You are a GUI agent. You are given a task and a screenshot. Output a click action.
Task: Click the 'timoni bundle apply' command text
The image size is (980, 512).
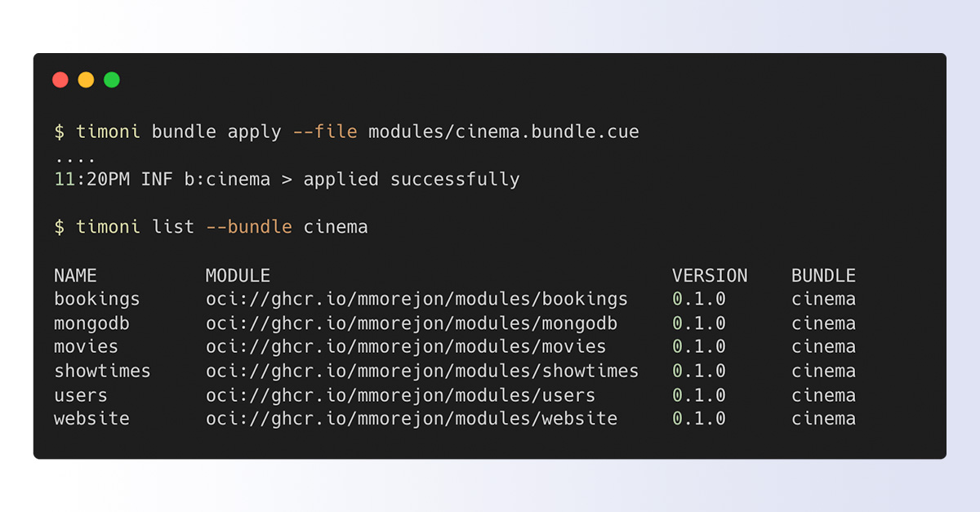(x=179, y=131)
